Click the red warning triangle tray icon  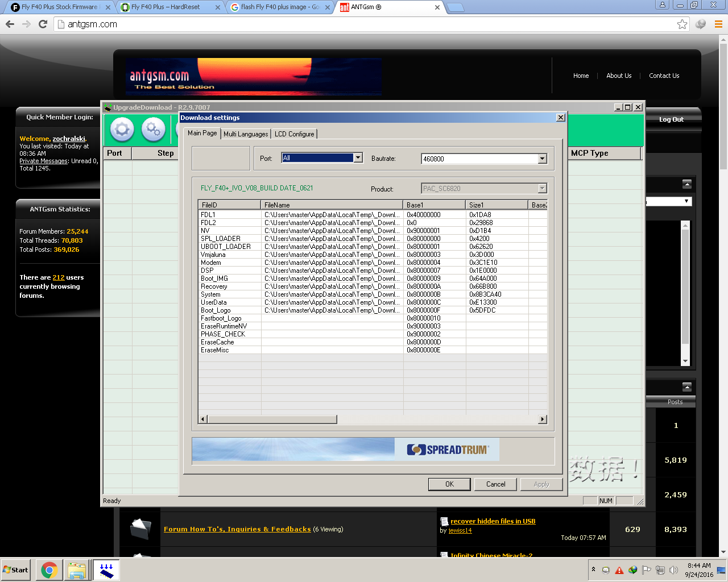tap(619, 570)
